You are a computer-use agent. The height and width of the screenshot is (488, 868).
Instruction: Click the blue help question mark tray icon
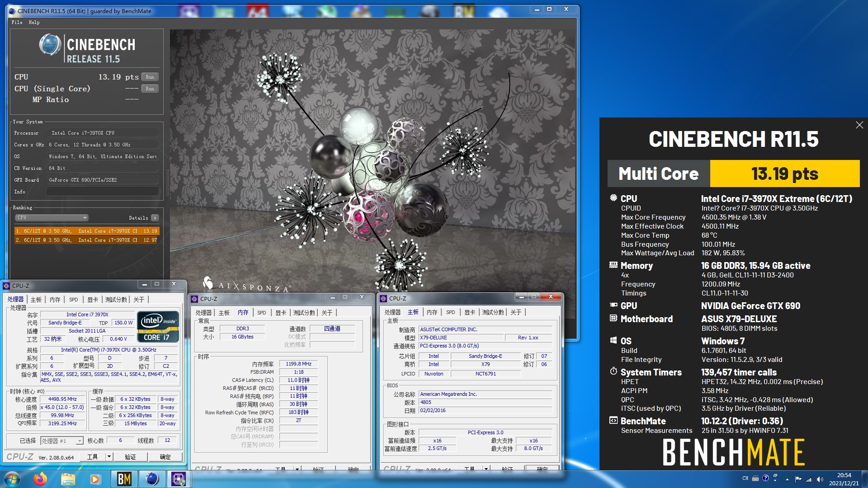(x=765, y=478)
